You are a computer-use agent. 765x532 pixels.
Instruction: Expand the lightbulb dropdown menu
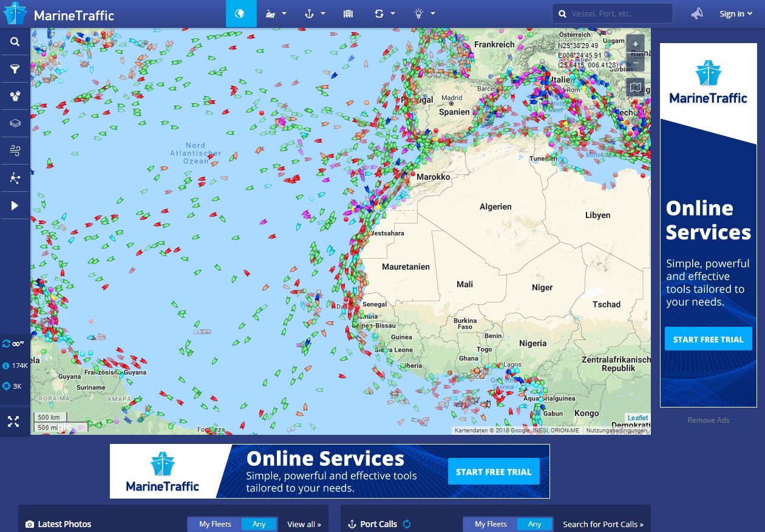pyautogui.click(x=424, y=13)
